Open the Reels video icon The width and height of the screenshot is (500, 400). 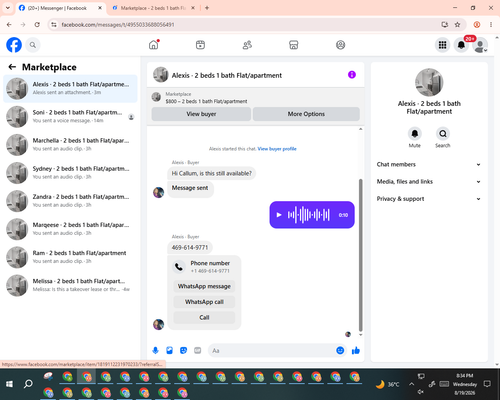(200, 45)
